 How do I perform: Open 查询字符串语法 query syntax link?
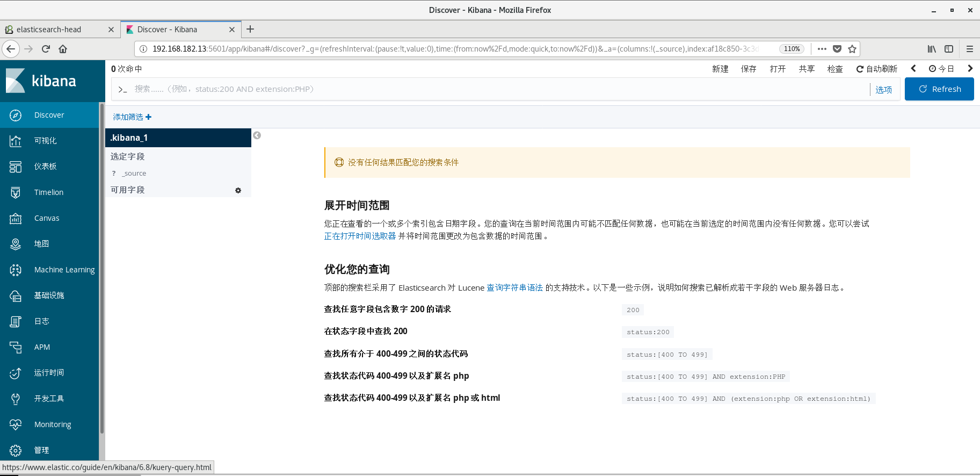click(x=514, y=287)
